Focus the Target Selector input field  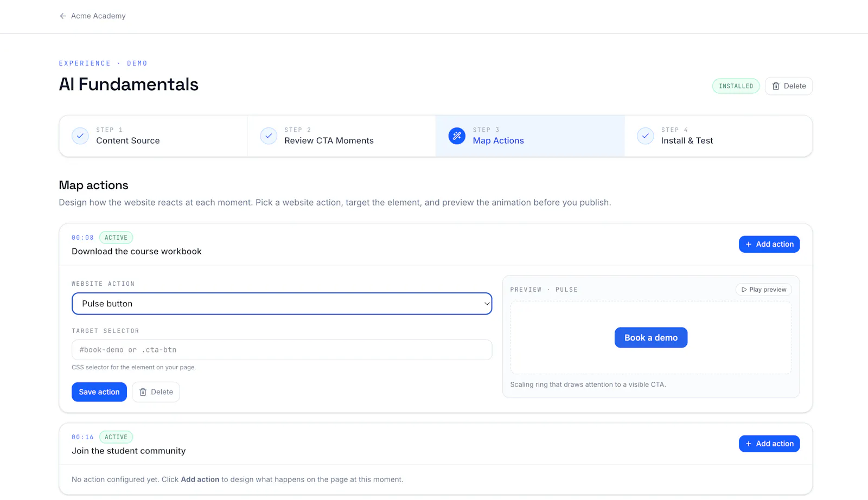tap(282, 350)
